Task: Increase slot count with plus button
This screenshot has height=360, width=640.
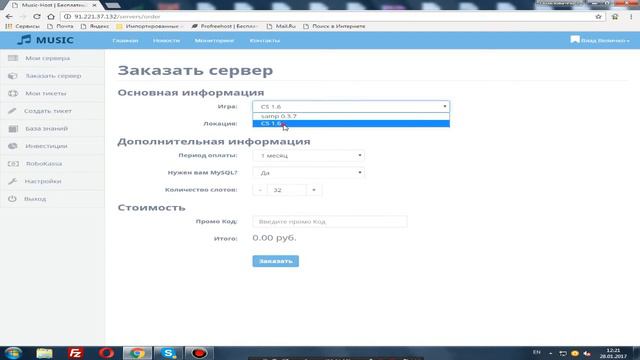Action: pos(314,190)
